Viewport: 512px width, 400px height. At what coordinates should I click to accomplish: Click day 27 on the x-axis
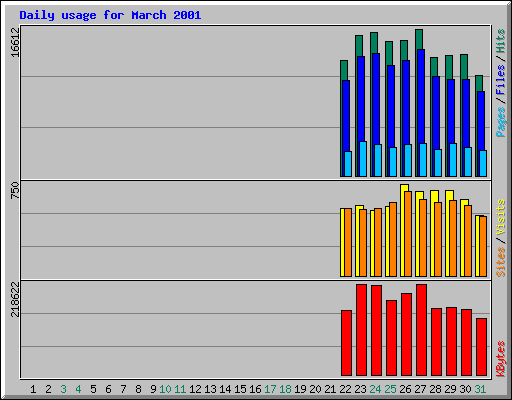pos(421,389)
